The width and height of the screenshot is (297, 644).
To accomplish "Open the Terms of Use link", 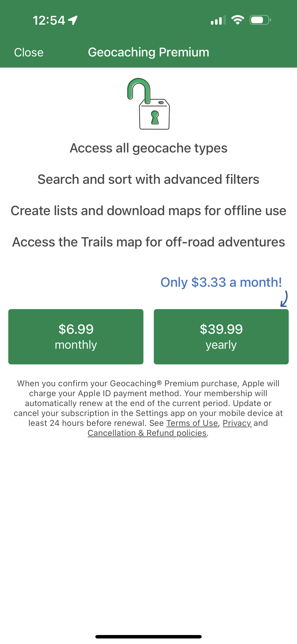I will click(193, 423).
